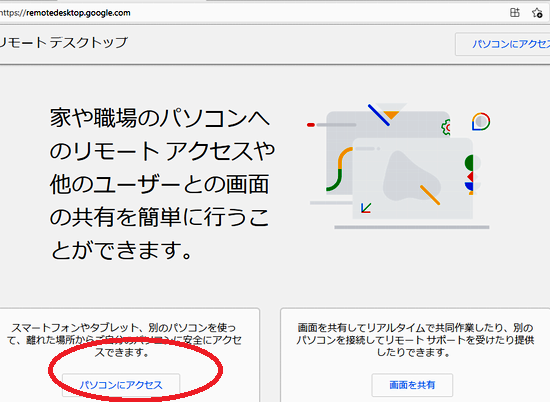Click the orange and green curved line

coord(339,169)
